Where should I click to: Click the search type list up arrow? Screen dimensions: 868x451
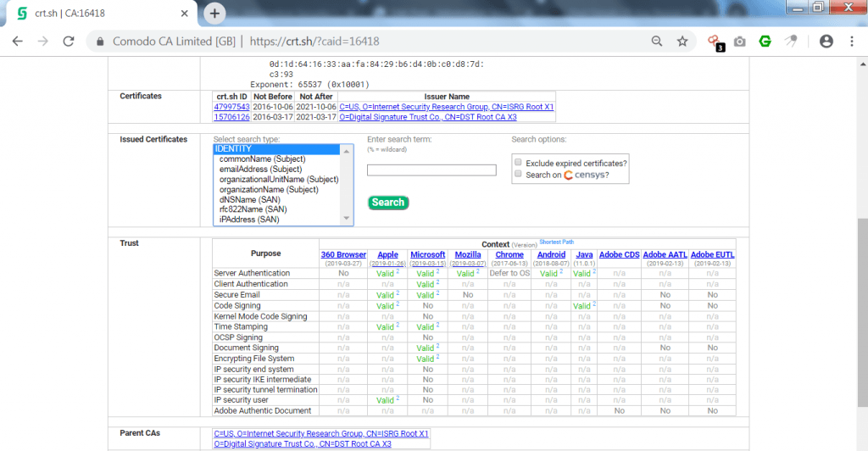347,151
